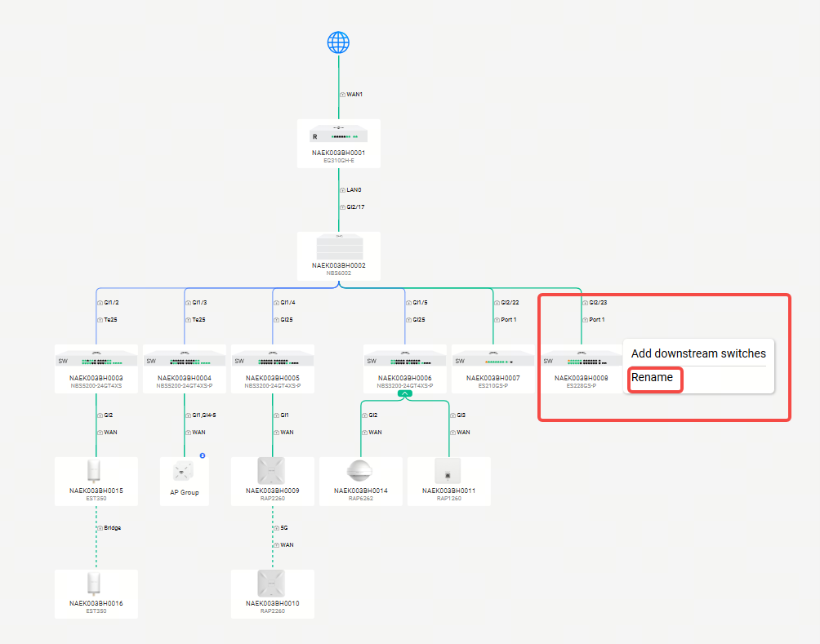Choose Rename from the context menu

(x=653, y=378)
